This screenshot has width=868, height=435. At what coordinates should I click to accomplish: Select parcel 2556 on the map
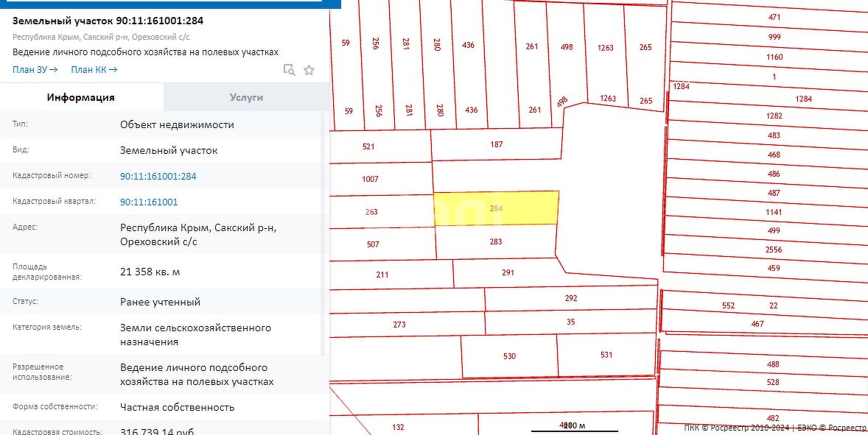(x=774, y=250)
